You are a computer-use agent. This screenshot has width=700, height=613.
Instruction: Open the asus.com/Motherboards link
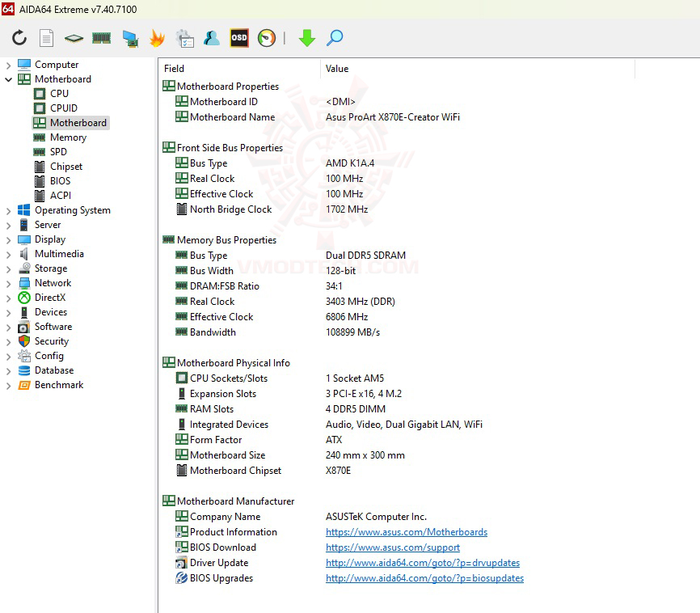click(407, 532)
